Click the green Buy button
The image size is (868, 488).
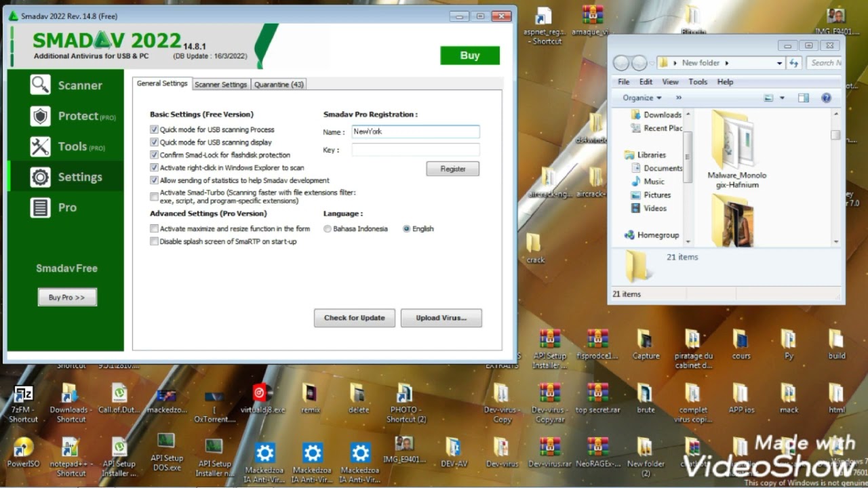click(x=470, y=56)
